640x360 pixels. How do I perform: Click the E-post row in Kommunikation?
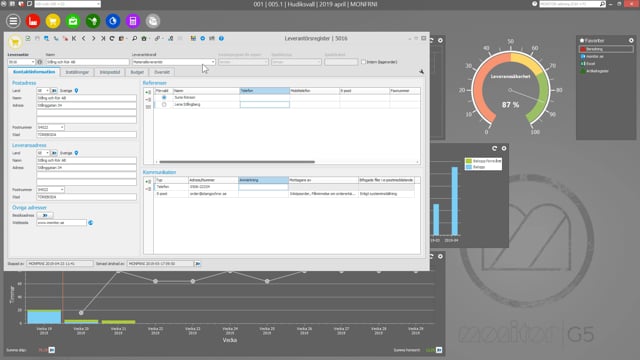(x=284, y=194)
